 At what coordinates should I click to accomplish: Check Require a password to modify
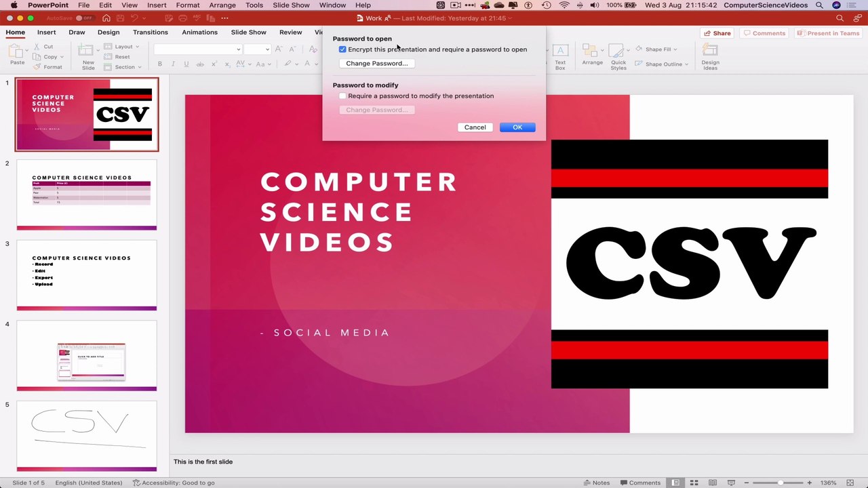point(342,96)
